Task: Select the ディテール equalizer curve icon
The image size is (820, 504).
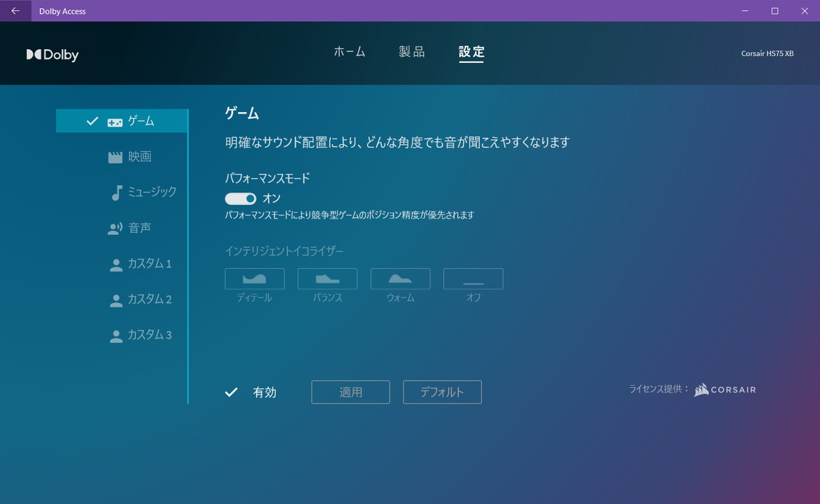Action: 254,279
